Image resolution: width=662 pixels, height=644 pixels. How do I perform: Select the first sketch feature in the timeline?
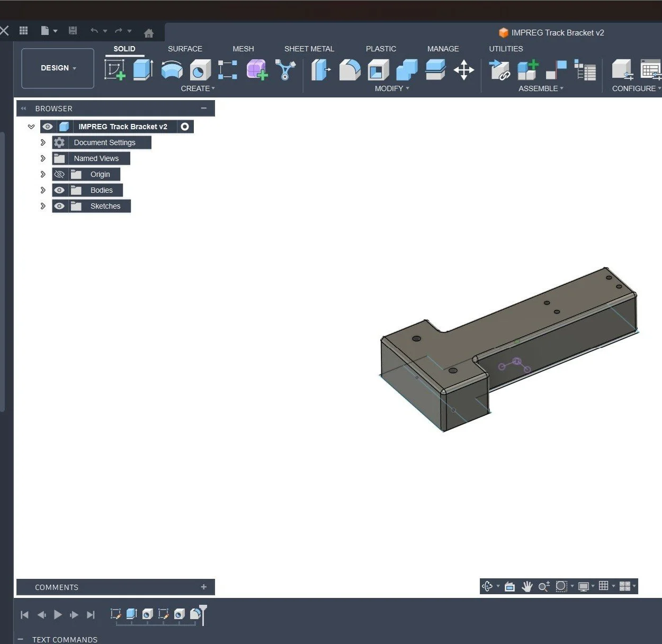(115, 614)
